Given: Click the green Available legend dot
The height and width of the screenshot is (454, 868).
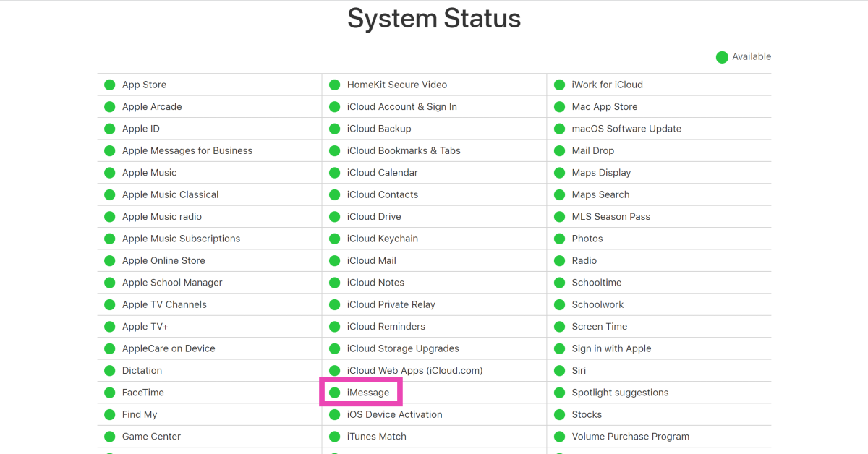Looking at the screenshot, I should pyautogui.click(x=722, y=57).
